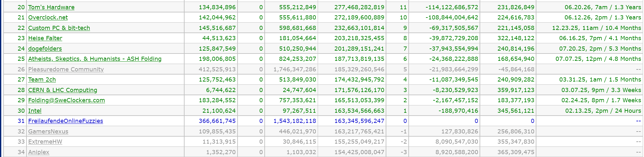Select FreilaufendeOnlineFuzzies team link
The width and height of the screenshot is (644, 157).
(65, 121)
